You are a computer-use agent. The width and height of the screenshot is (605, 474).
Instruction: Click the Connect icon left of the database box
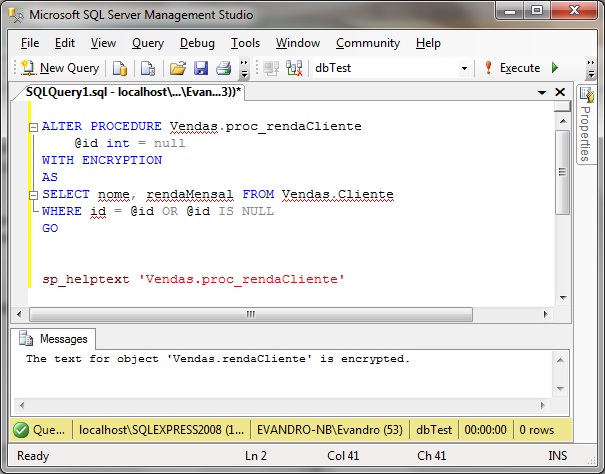[x=271, y=68]
